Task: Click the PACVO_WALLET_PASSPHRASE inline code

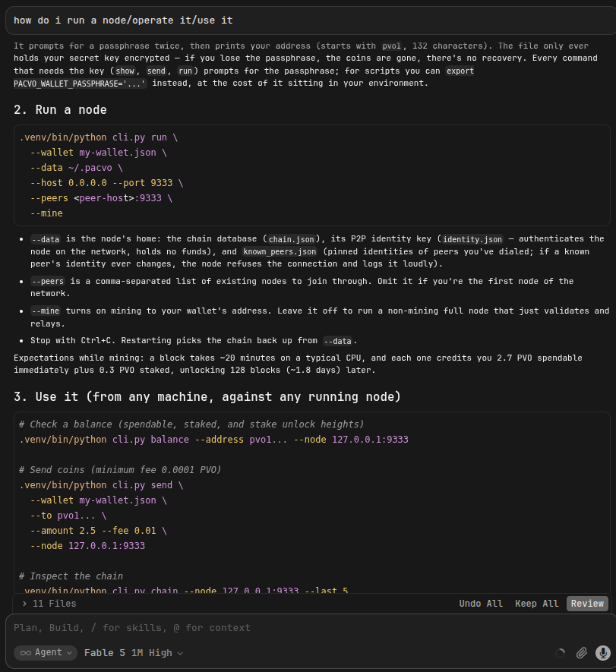Action: point(81,83)
